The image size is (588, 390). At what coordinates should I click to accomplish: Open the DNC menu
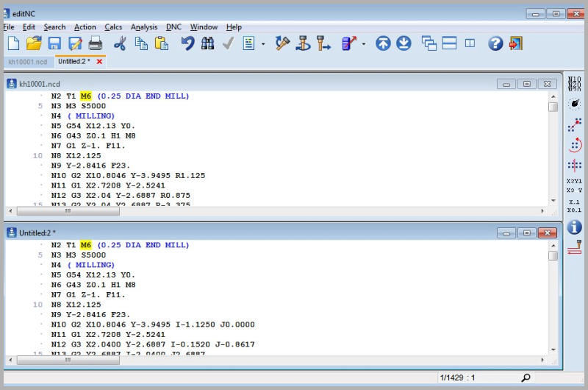point(173,27)
